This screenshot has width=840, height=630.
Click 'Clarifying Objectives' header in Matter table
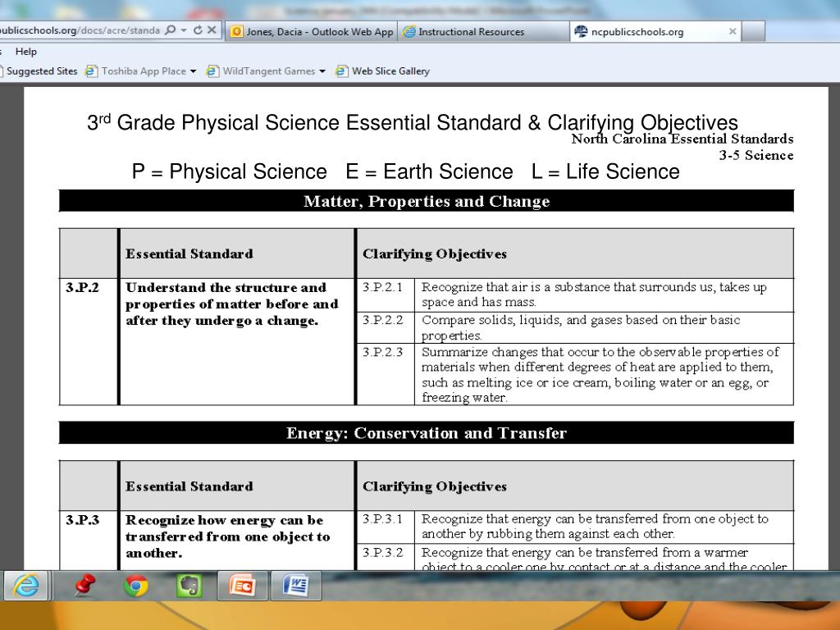(435, 254)
